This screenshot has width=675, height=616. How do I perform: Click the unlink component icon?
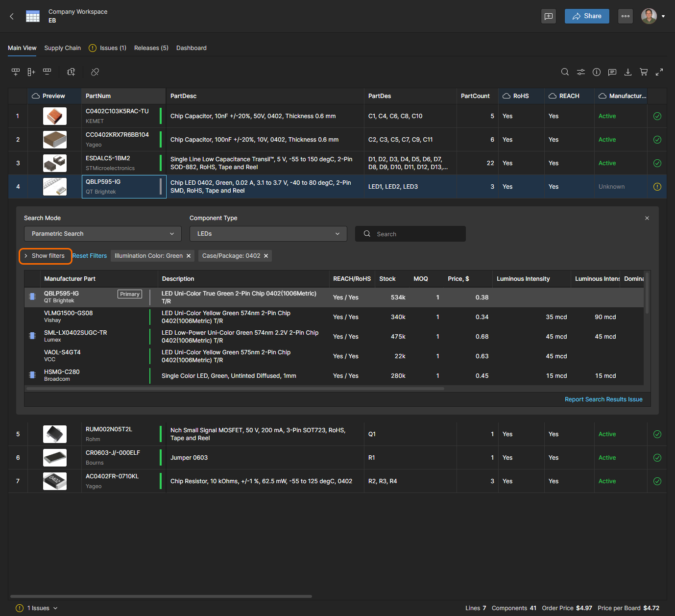point(95,72)
